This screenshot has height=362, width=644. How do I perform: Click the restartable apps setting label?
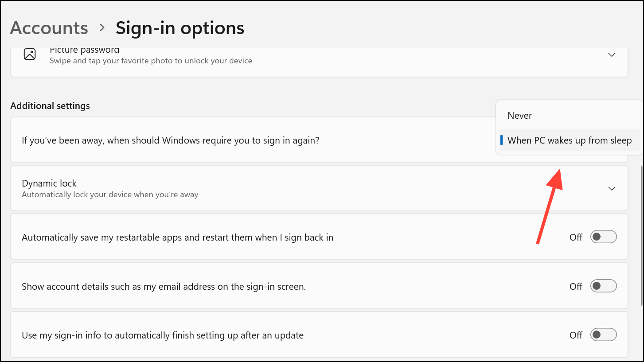pyautogui.click(x=177, y=237)
